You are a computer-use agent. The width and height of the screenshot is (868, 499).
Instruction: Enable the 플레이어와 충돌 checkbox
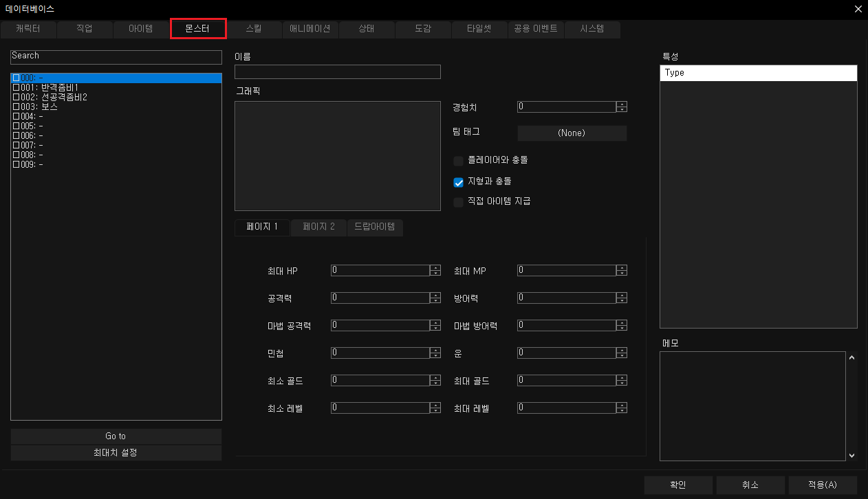[459, 161]
